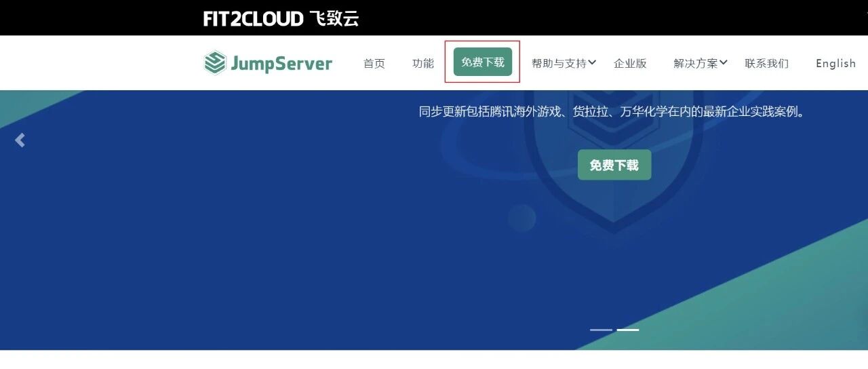Viewport: 868px width, 369px height.
Task: Expand the chevron next to 解决方案
Action: (x=724, y=62)
